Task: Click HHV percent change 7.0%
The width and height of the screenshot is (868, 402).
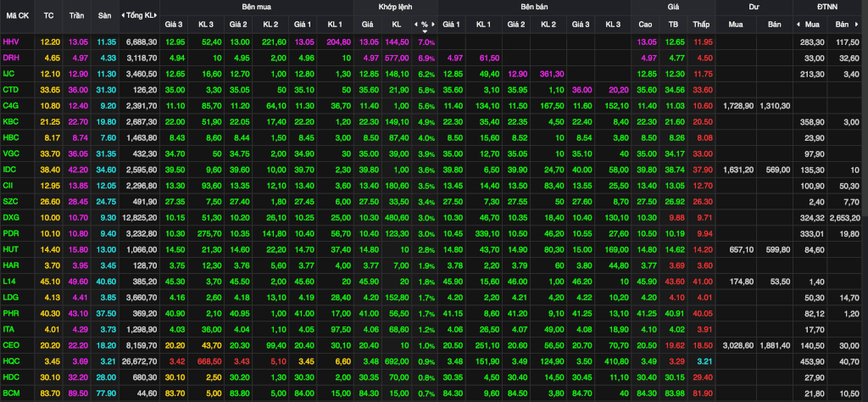Action: (427, 42)
